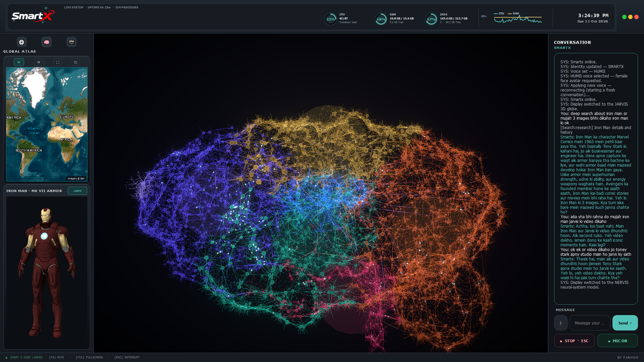Click the attachment paperclip icon
644x362 pixels.
pyautogui.click(x=560, y=323)
